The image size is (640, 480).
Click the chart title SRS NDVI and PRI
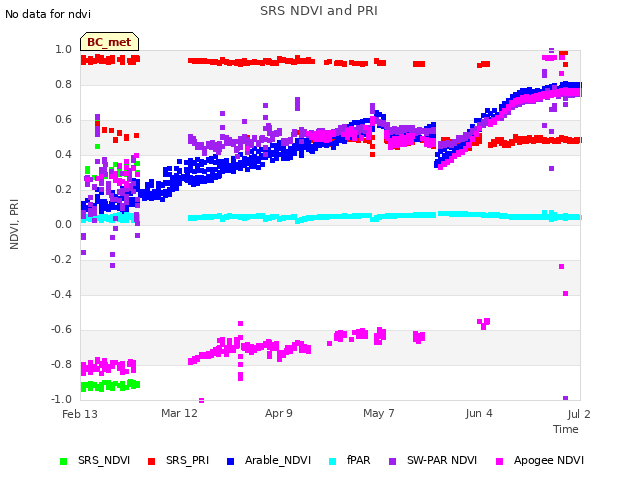(319, 10)
